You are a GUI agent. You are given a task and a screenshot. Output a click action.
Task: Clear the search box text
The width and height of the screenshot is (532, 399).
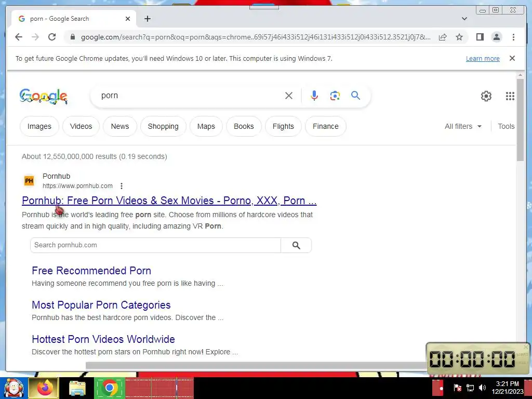click(x=289, y=96)
